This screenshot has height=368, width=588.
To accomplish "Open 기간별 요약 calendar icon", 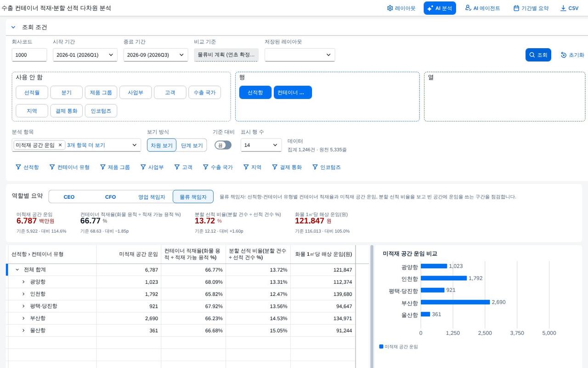I will pos(516,8).
